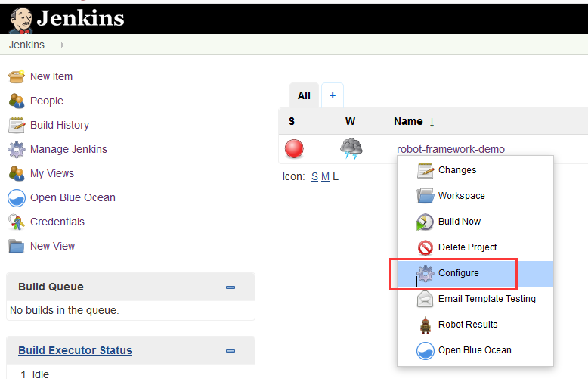
Task: Click the Changes notepad icon in context menu
Action: coord(426,170)
